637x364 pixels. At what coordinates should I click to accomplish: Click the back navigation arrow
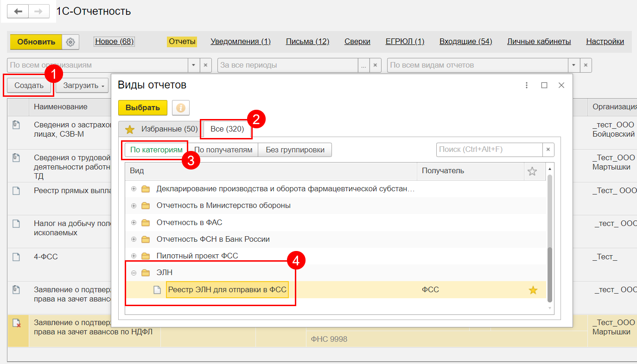click(x=18, y=11)
